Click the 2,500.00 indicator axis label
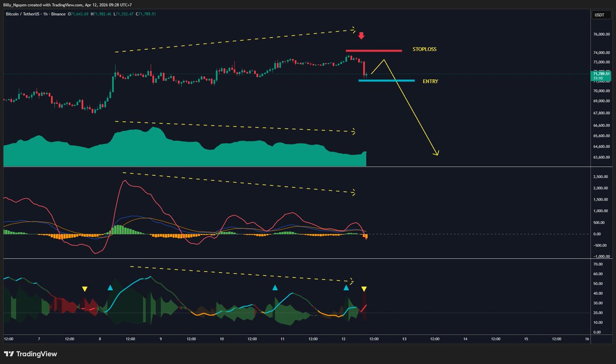This screenshot has width=616, height=364. [x=601, y=176]
